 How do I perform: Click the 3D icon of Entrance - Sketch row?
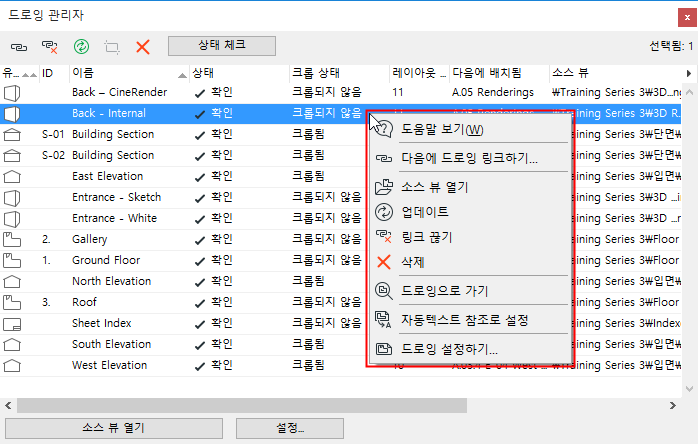12,198
